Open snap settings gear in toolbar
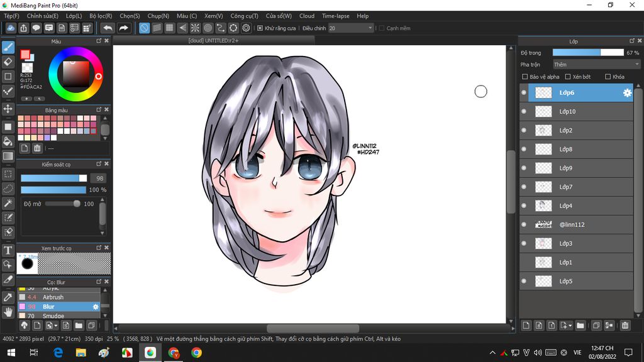 [x=246, y=28]
